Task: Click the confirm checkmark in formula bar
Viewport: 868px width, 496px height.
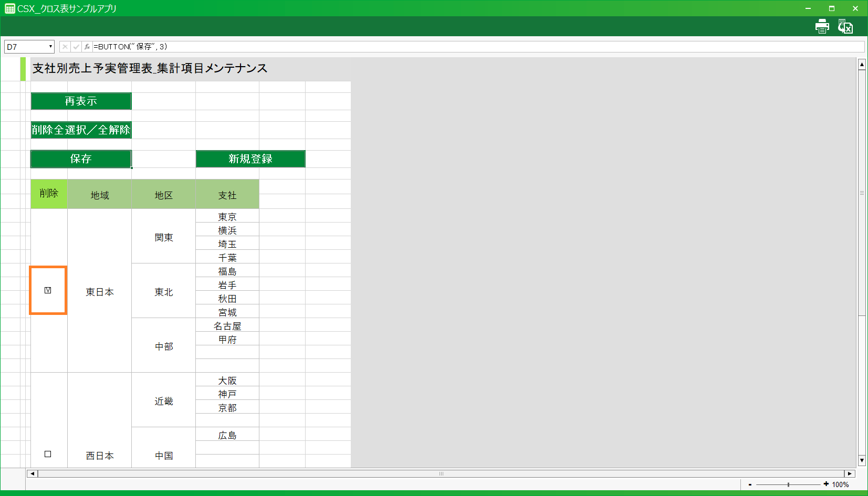Action: pyautogui.click(x=76, y=47)
